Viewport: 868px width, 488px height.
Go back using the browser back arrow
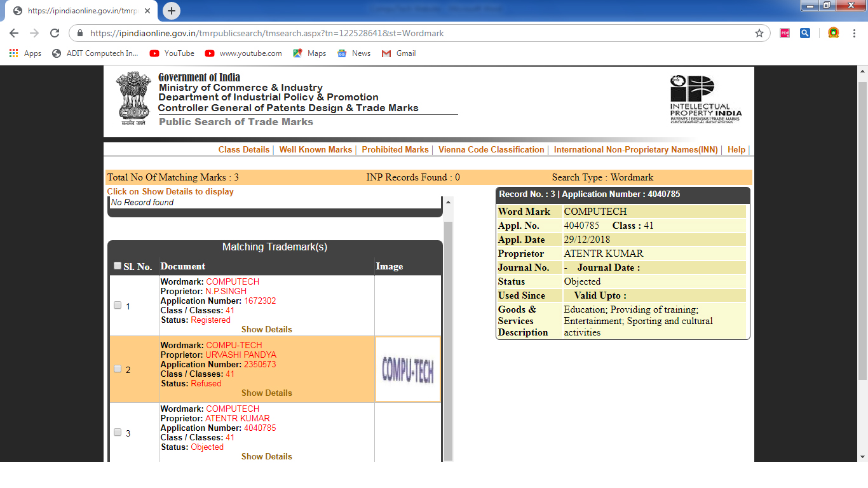tap(14, 33)
